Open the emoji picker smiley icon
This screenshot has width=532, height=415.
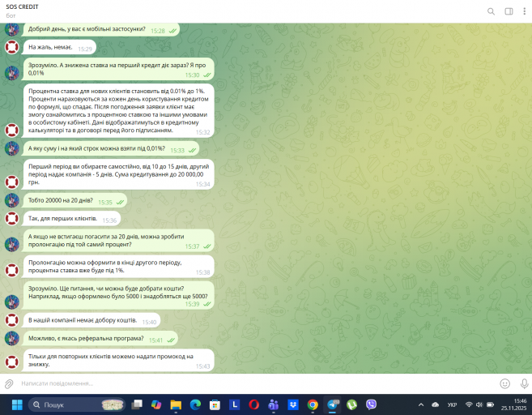click(x=504, y=383)
